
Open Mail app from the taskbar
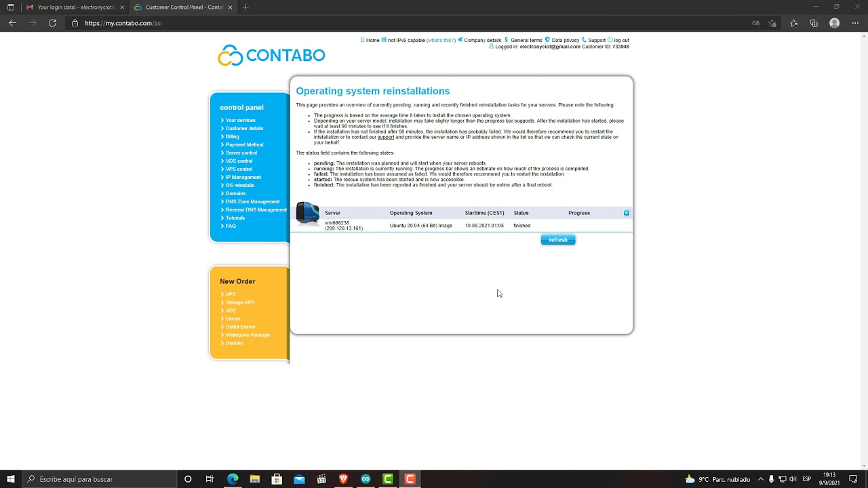pos(299,479)
